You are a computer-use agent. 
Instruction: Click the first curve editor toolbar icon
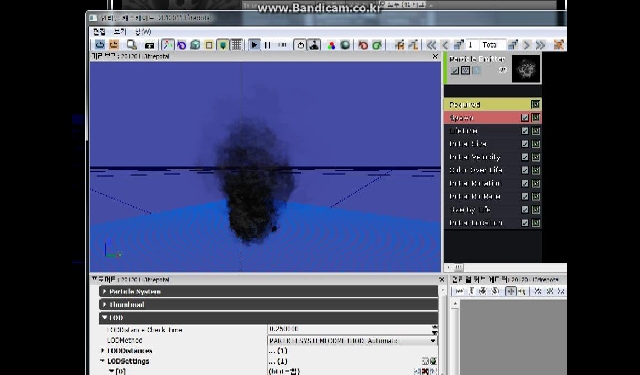[x=459, y=291]
